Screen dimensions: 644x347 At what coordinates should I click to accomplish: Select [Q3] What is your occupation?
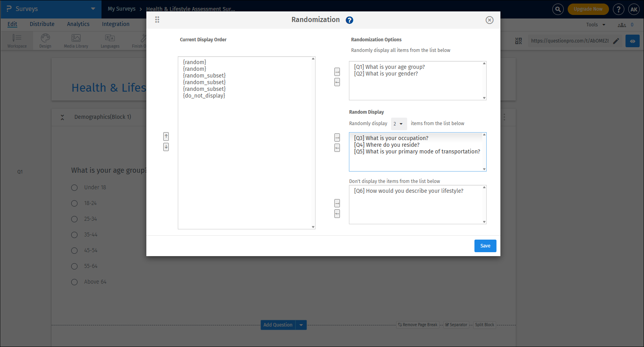coord(391,138)
